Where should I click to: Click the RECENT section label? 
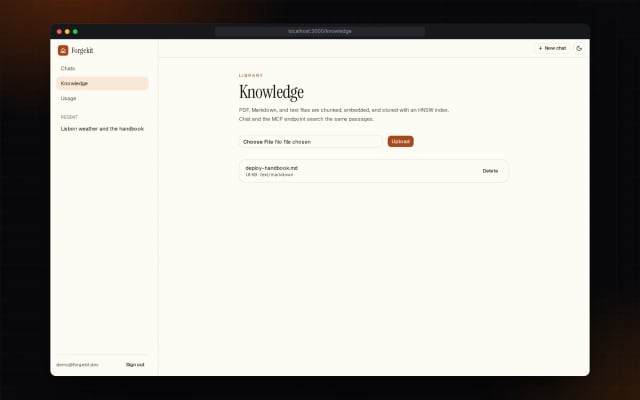coord(69,117)
